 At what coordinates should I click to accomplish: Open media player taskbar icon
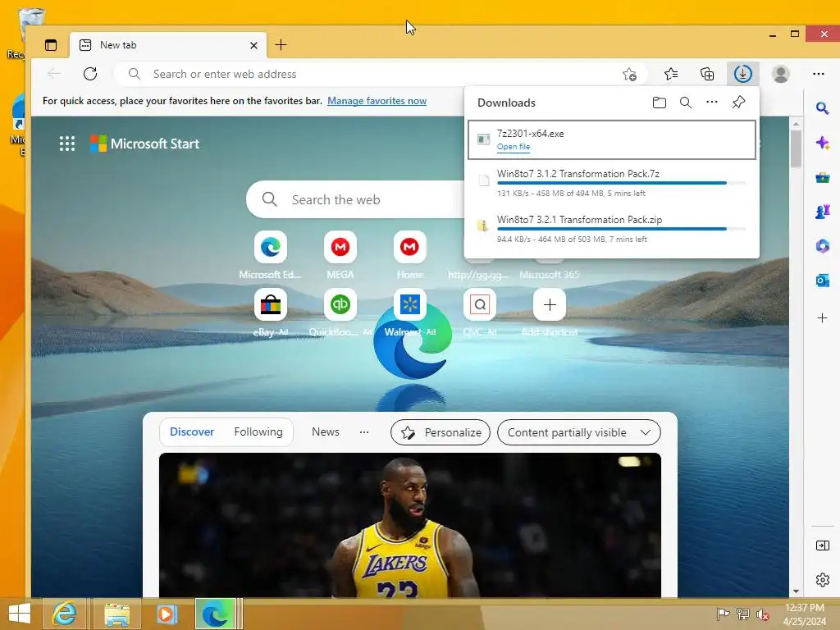(167, 614)
